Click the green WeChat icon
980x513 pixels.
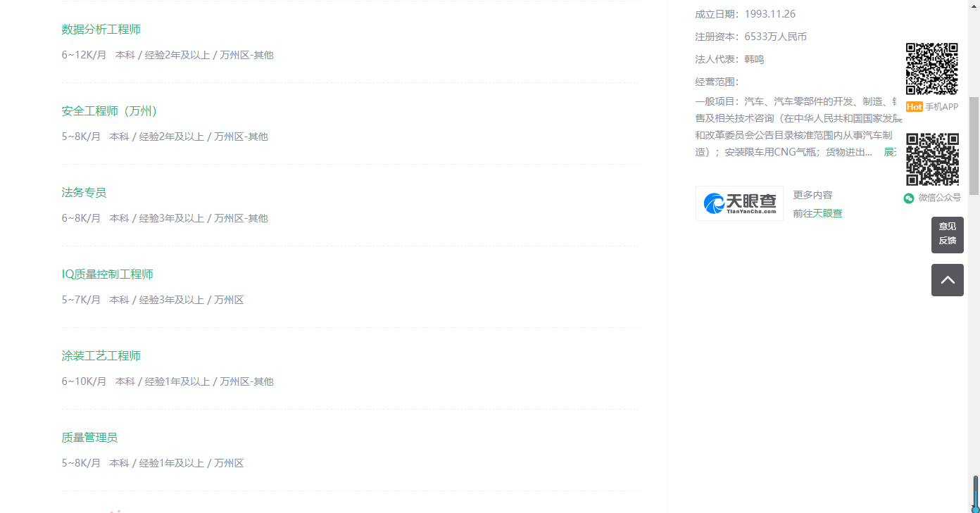point(909,198)
